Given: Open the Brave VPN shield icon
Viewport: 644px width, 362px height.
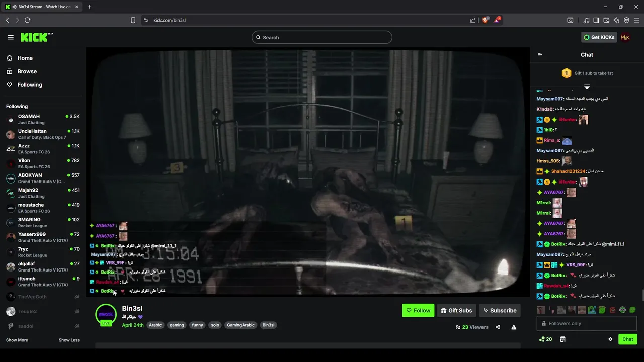Looking at the screenshot, I should pos(626,20).
